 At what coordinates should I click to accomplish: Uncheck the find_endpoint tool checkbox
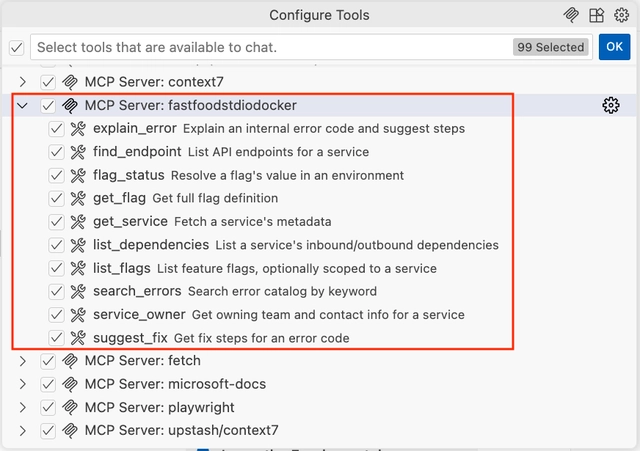point(57,152)
